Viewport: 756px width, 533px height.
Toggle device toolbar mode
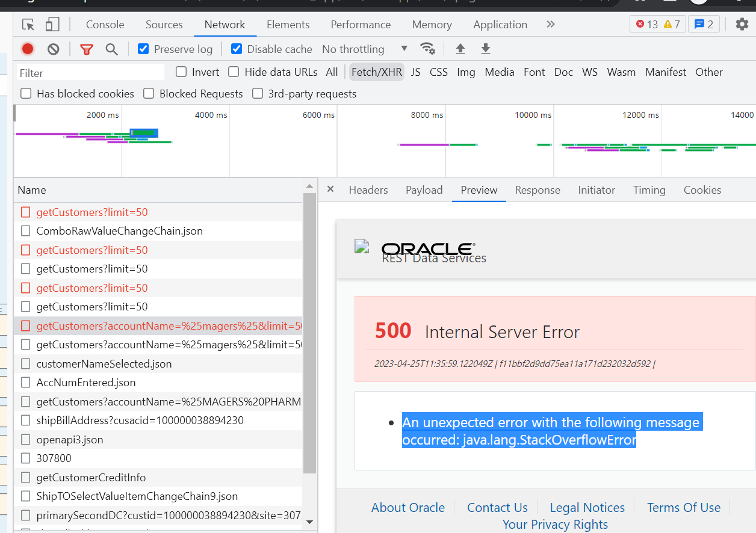52,23
